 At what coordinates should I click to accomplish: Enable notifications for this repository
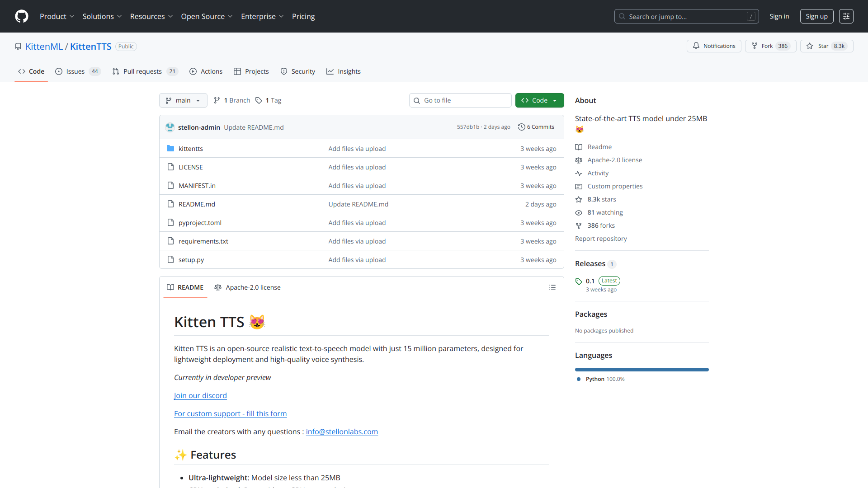pyautogui.click(x=714, y=46)
